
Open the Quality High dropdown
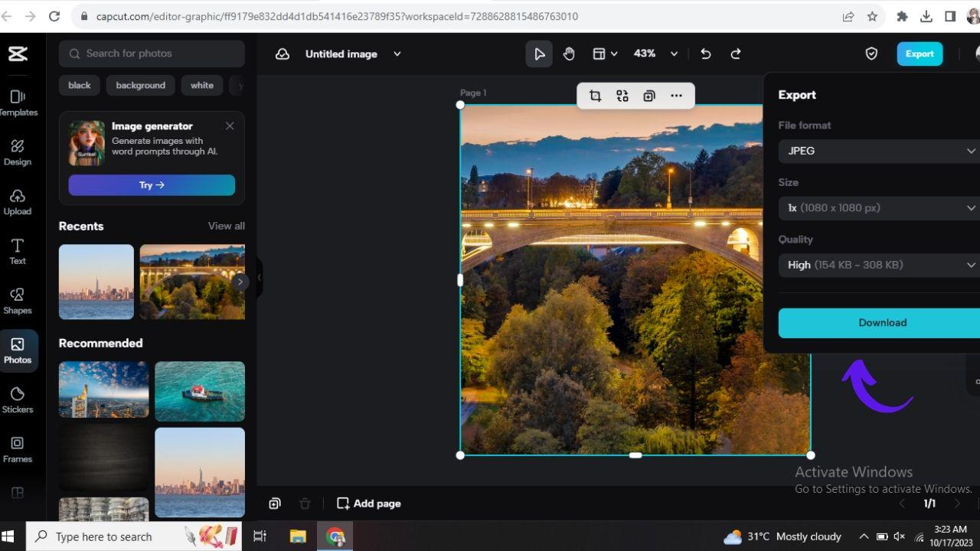pyautogui.click(x=879, y=265)
